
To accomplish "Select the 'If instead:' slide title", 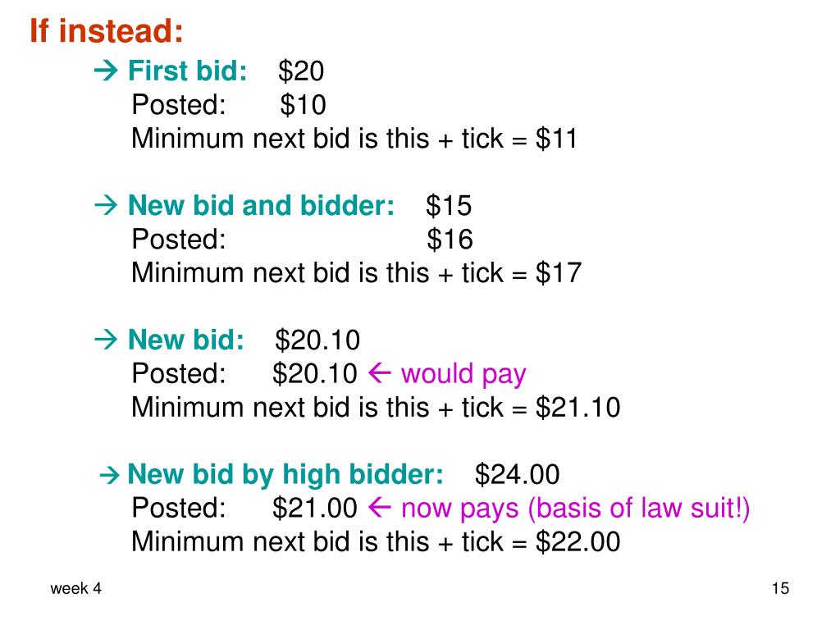I will click(x=107, y=30).
